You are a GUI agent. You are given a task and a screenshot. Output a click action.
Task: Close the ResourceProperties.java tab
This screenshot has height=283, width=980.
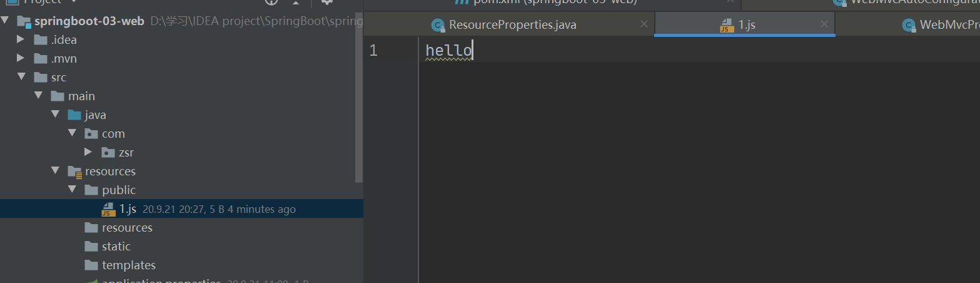[x=644, y=24]
